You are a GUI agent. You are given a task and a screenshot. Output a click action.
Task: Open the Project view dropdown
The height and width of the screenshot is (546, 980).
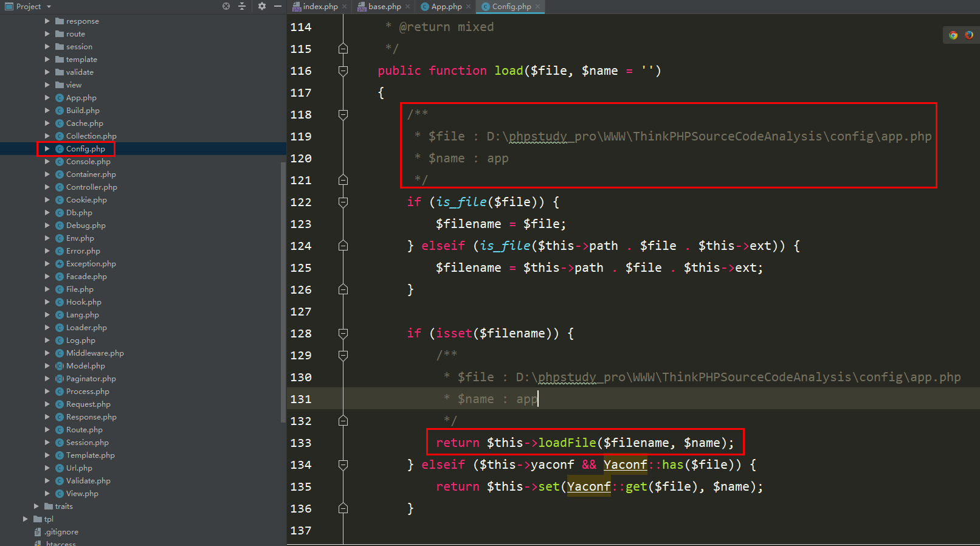point(49,7)
